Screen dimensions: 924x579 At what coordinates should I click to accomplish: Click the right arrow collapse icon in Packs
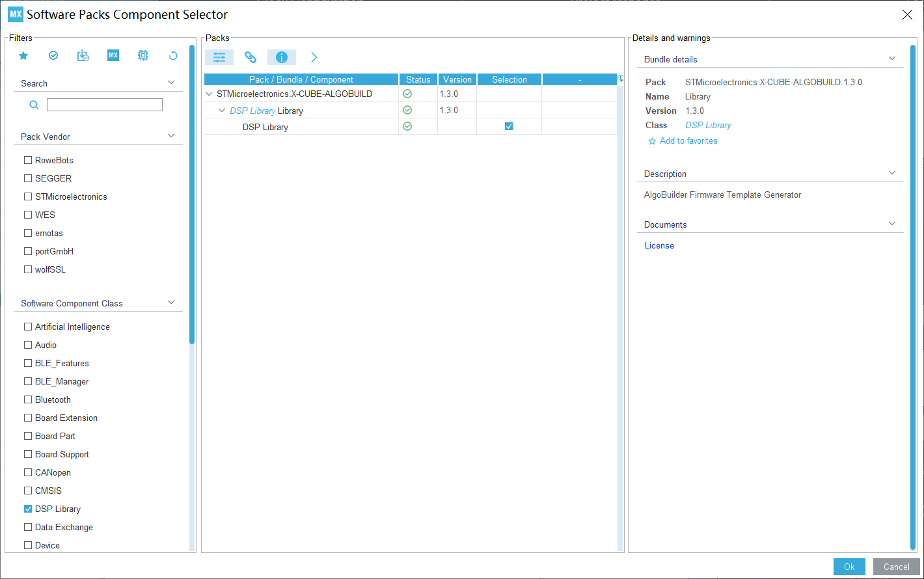pos(314,57)
